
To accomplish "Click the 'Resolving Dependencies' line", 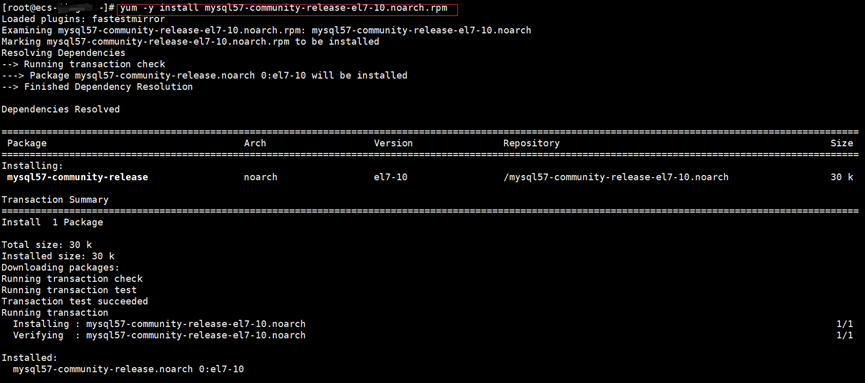I will coord(63,53).
